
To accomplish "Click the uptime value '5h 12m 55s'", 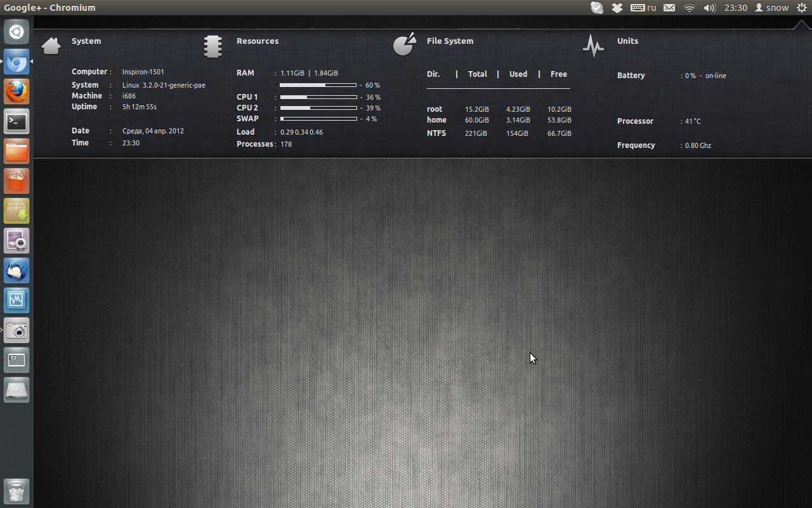I will [x=140, y=107].
